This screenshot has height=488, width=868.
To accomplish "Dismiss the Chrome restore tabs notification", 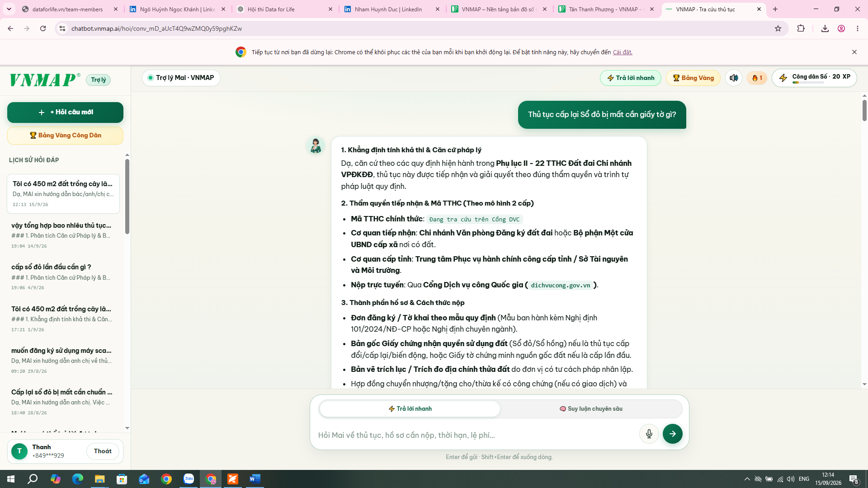I will [x=854, y=52].
